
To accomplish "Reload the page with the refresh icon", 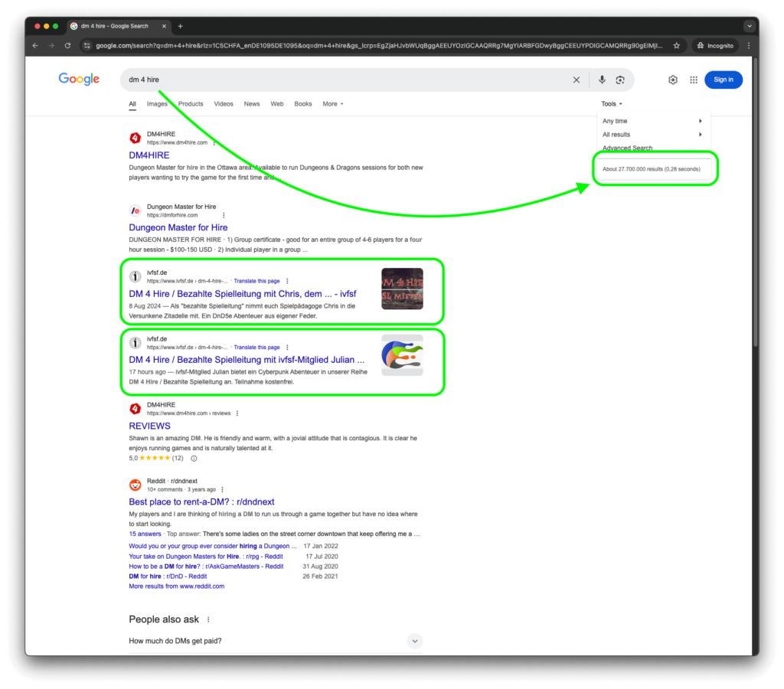I will pyautogui.click(x=68, y=45).
